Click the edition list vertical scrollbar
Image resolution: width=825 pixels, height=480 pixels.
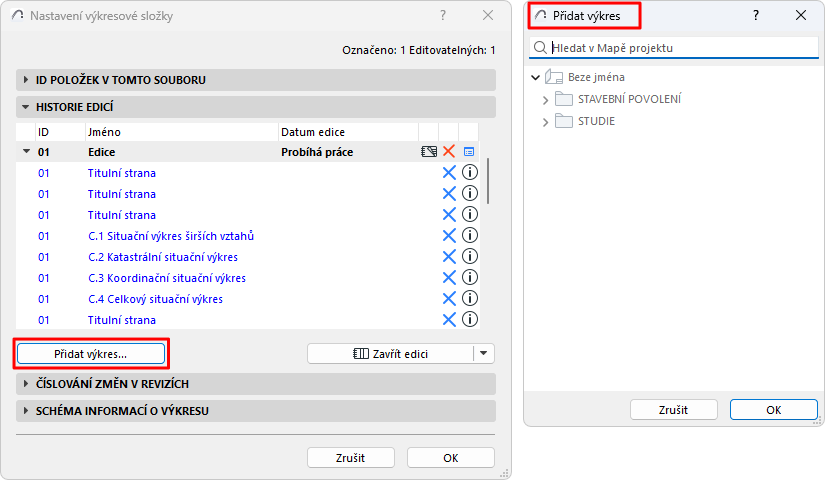[x=488, y=182]
